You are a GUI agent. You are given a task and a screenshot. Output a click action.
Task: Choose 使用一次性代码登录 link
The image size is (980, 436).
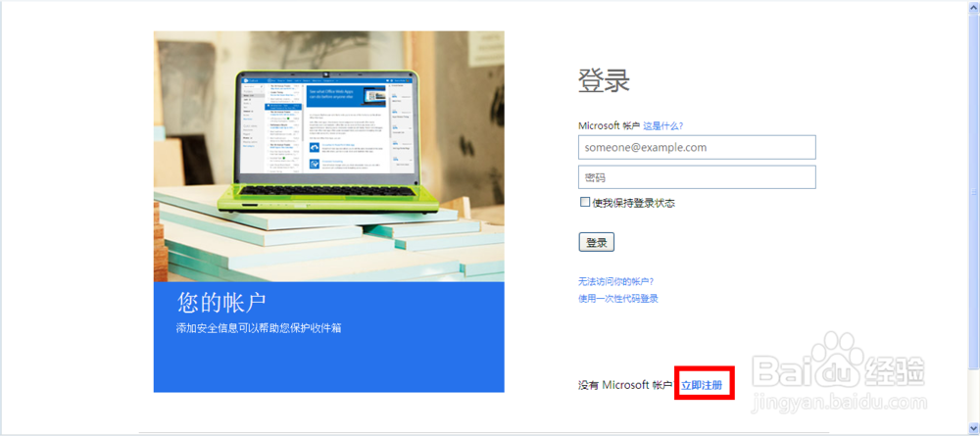coord(618,299)
